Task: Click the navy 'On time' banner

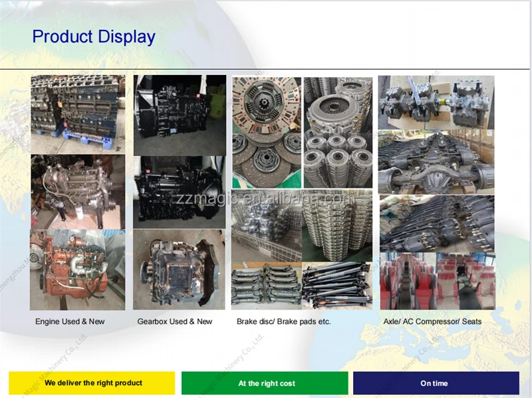Action: coord(436,383)
